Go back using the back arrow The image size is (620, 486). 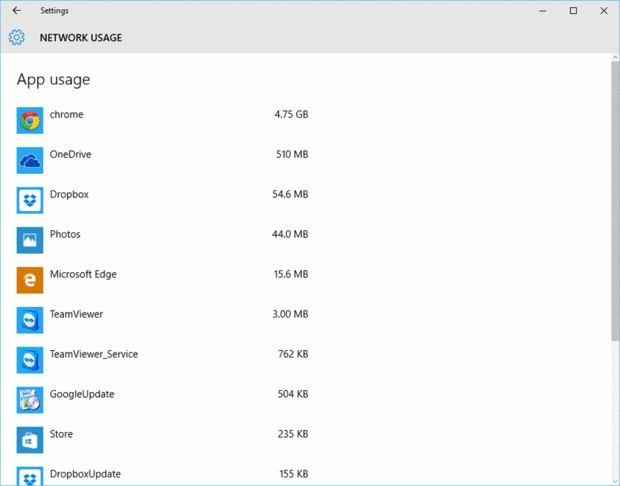tap(16, 11)
